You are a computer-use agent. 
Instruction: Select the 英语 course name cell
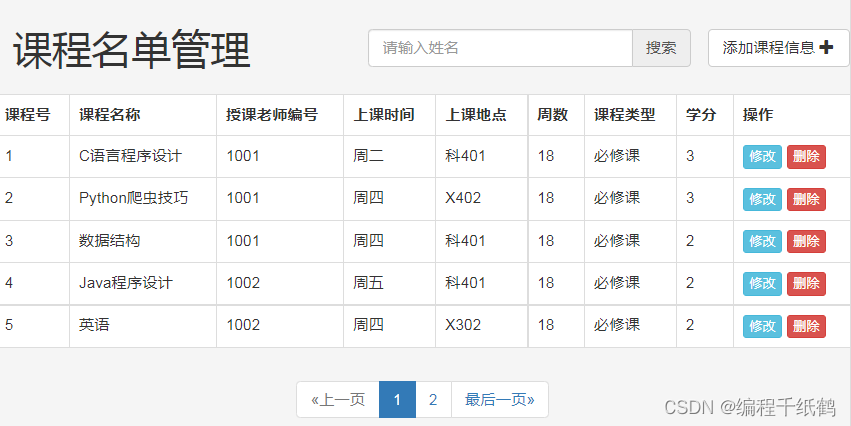pos(143,326)
